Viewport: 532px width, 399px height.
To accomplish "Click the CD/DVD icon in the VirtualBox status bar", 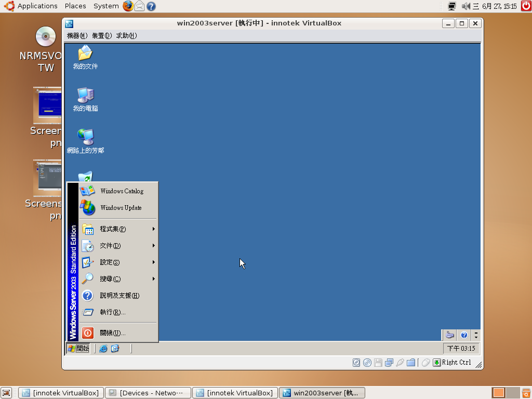I will click(367, 363).
